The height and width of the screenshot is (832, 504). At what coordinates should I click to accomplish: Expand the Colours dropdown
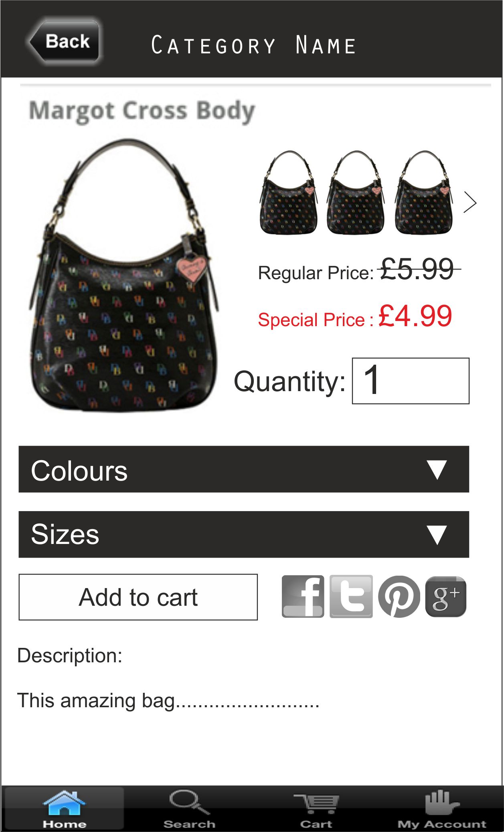[244, 469]
